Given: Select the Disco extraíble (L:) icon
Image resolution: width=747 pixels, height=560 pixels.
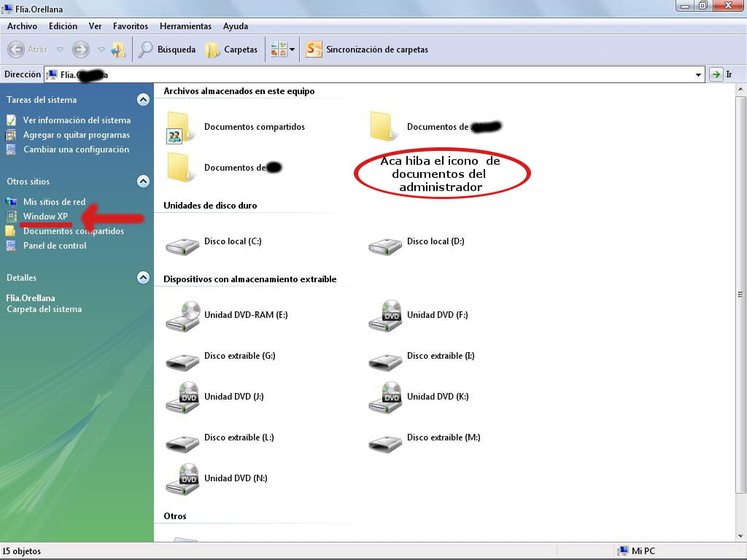Looking at the screenshot, I should pos(182,443).
